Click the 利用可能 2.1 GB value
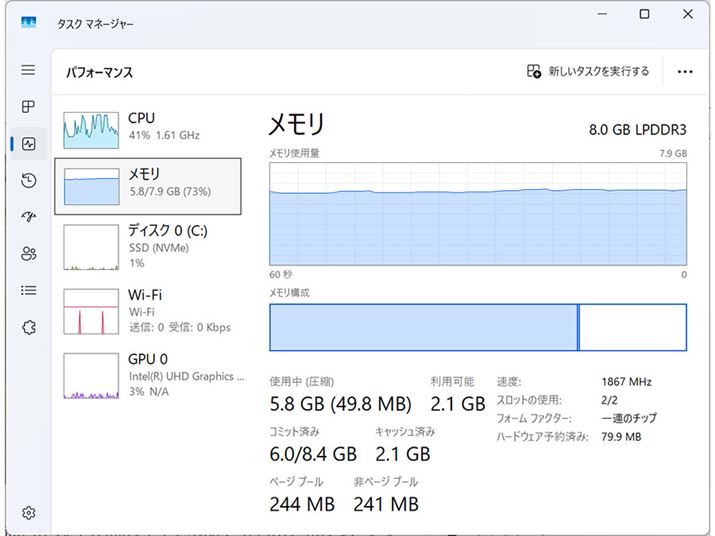Image resolution: width=715 pixels, height=536 pixels. [x=458, y=404]
